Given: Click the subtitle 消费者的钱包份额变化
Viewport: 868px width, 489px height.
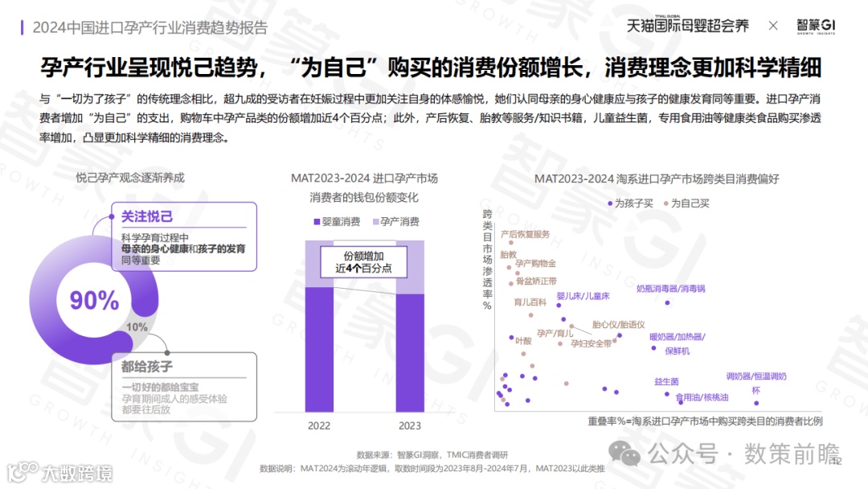Looking at the screenshot, I should 364,198.
